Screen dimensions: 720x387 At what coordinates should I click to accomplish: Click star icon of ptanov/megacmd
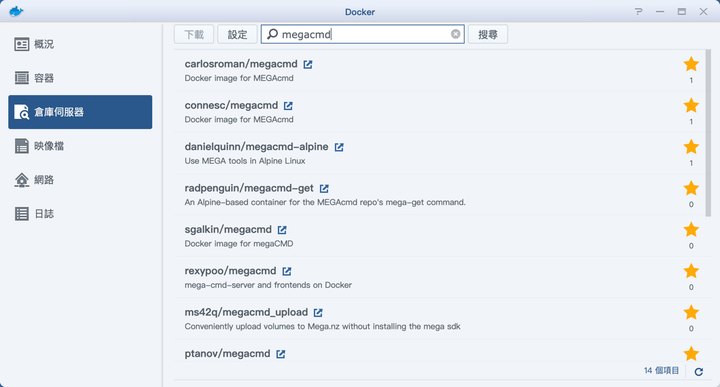(x=691, y=353)
